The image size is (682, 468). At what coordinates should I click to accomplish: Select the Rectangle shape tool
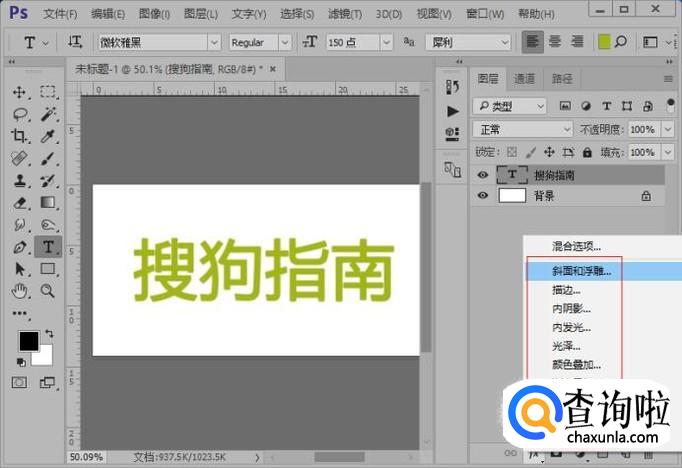pyautogui.click(x=48, y=269)
